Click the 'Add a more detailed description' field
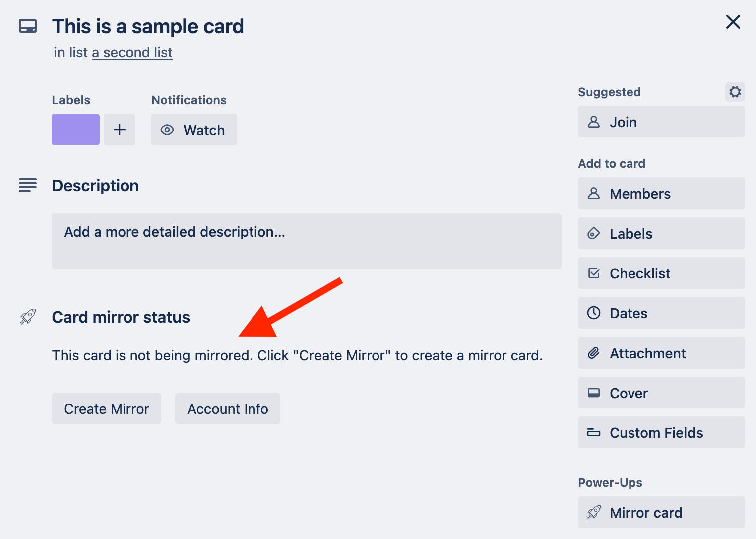Viewport: 756px width, 539px height. [x=307, y=241]
